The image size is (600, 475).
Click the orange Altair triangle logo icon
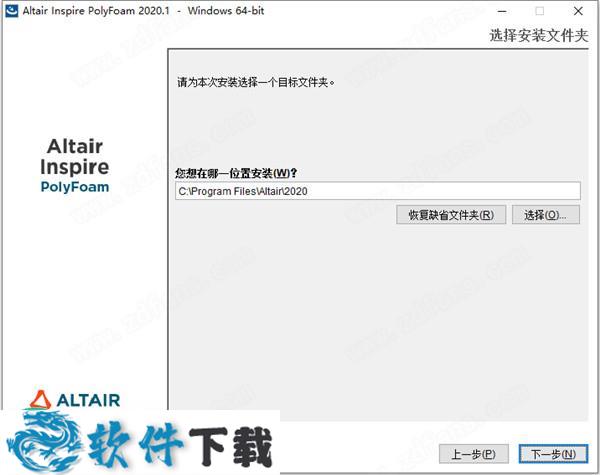(40, 400)
